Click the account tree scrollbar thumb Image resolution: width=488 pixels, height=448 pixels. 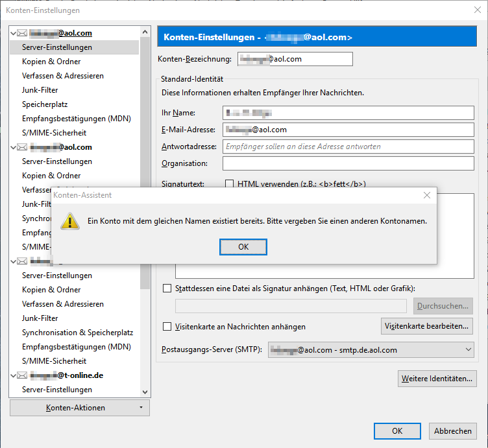click(145, 163)
